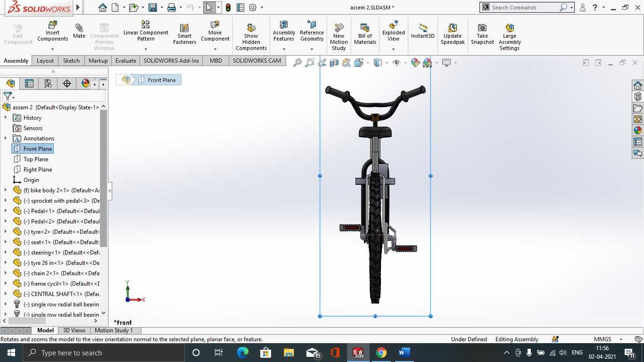Open the SOLIDWORKS Home icon
This screenshot has width=644, height=362.
(x=103, y=8)
